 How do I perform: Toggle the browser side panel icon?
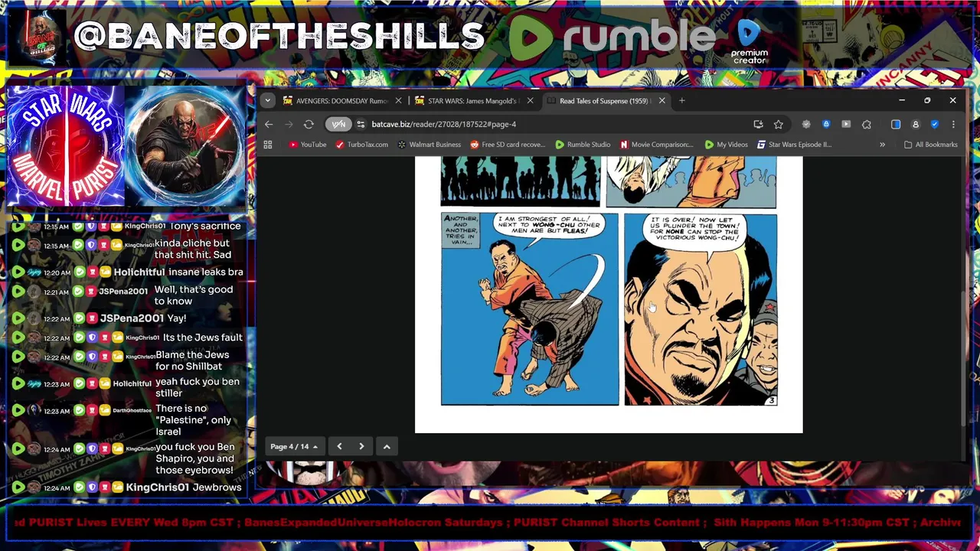tap(896, 124)
